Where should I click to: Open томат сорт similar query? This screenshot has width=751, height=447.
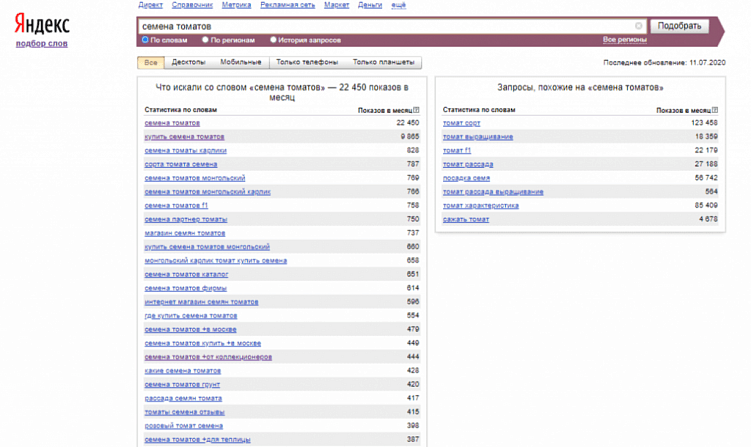(x=461, y=123)
